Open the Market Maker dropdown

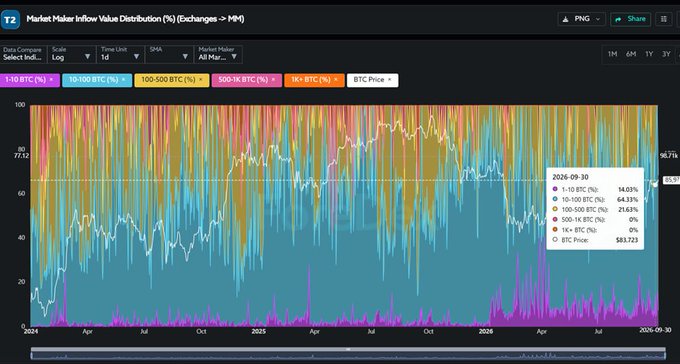(x=218, y=54)
